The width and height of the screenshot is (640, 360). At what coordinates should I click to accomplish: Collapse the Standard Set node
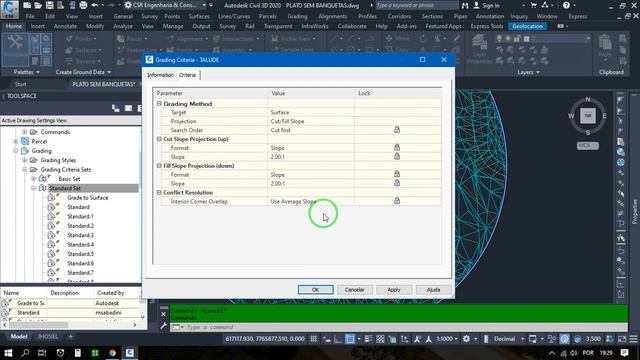pos(33,188)
